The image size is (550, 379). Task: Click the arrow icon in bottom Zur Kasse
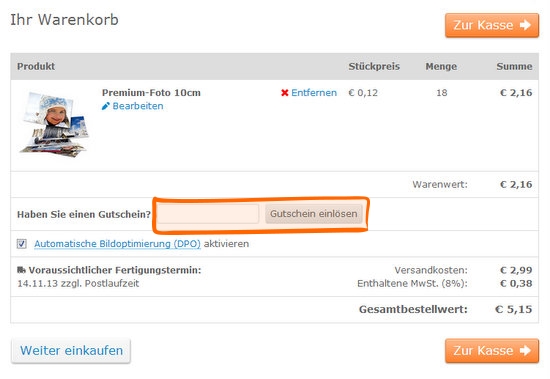coord(525,350)
